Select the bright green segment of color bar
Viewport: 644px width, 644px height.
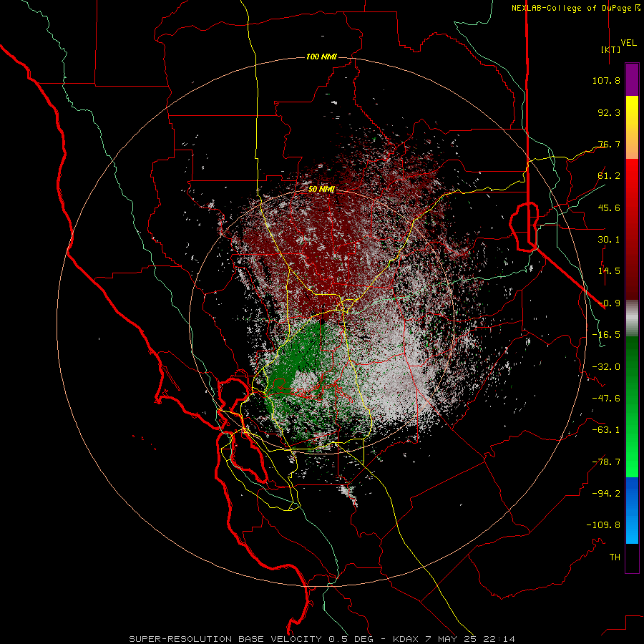point(632,406)
